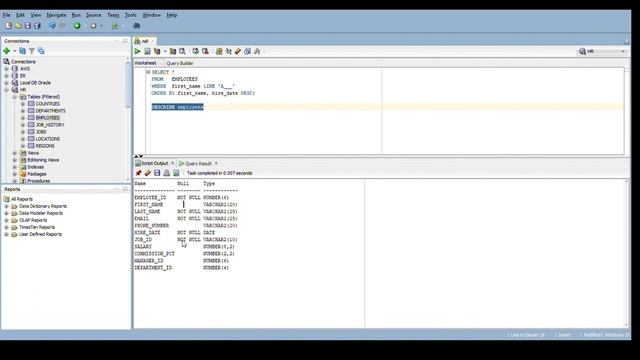
Task: Click the Commit icon in worksheet toolbar
Action: [x=196, y=51]
